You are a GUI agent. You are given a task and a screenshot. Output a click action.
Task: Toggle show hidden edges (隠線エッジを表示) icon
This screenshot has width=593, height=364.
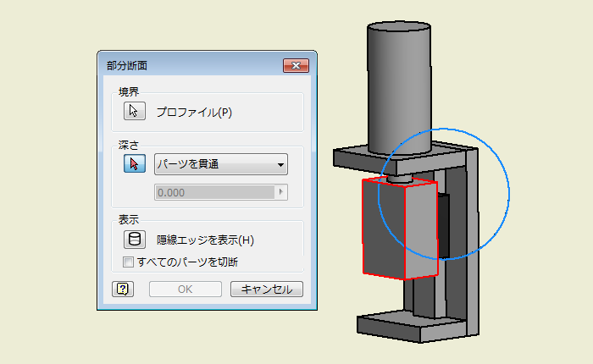134,240
